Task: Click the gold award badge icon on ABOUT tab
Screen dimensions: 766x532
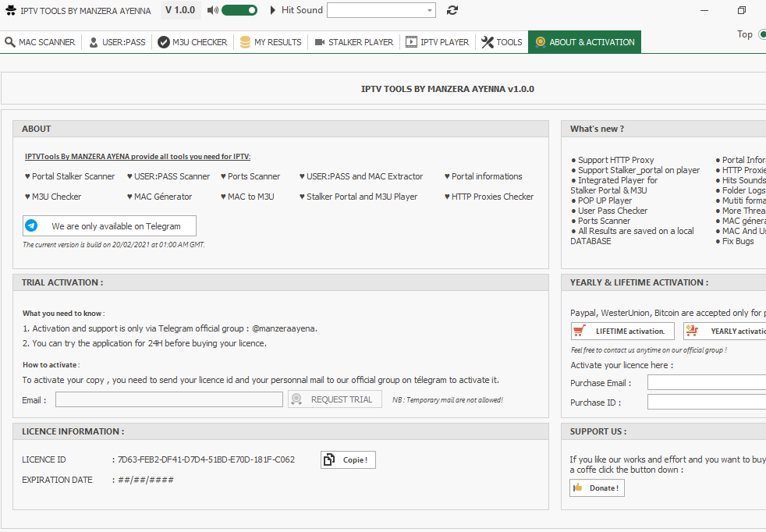Action: tap(541, 42)
